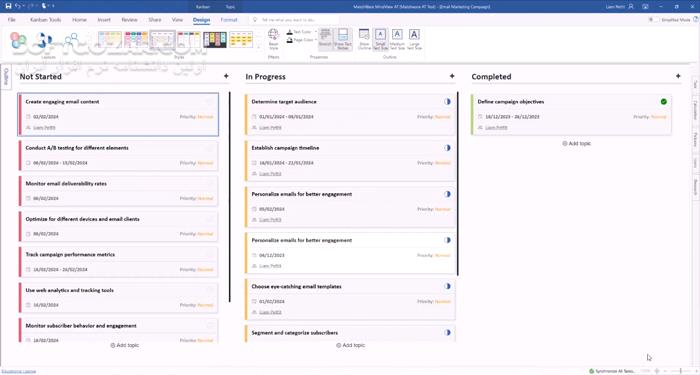This screenshot has width=700, height=375.
Task: Select the first pastel Kanban style thumbnail
Action: click(x=110, y=40)
